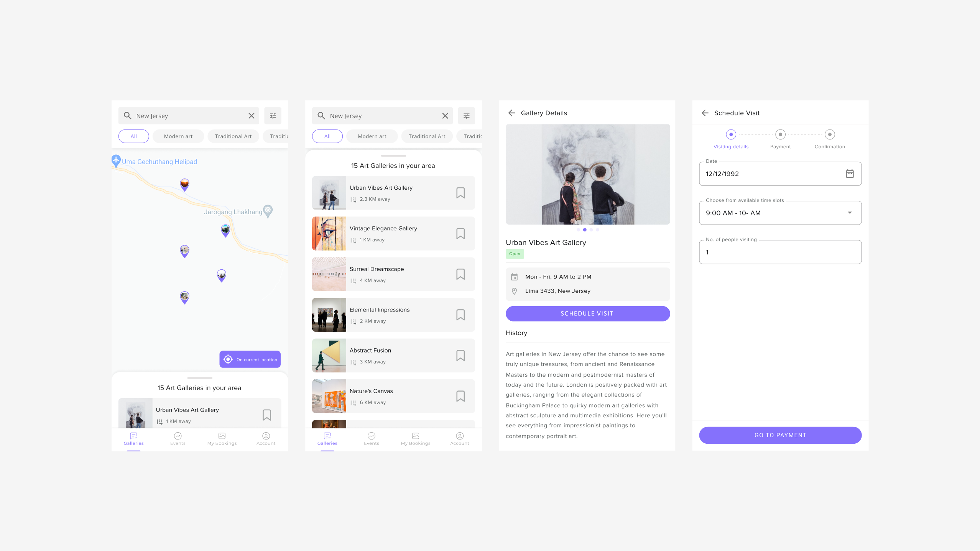Select the Payment step in Schedule Visit

[x=781, y=134]
